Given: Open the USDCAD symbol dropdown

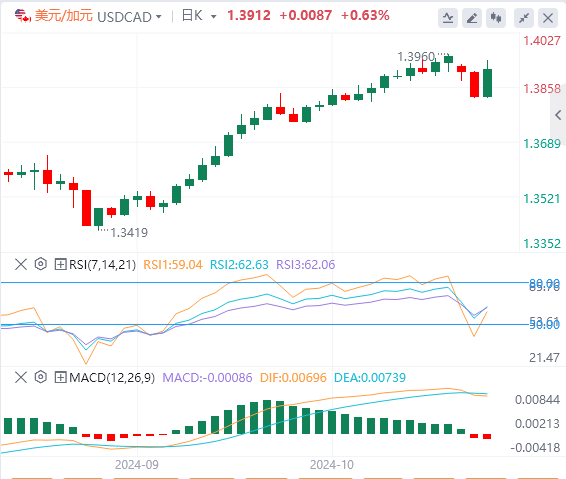Looking at the screenshot, I should coord(158,17).
